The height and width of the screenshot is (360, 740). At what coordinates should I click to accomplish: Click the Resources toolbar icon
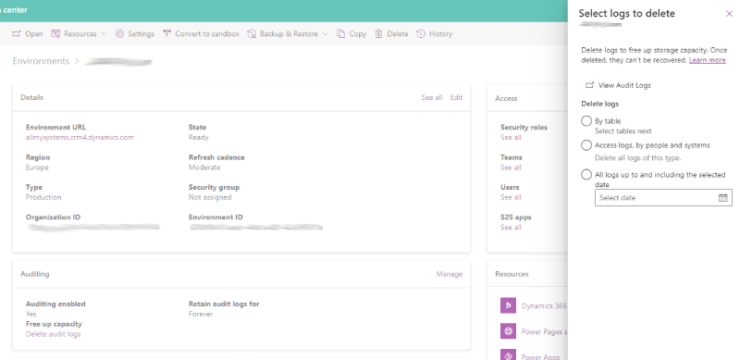click(x=56, y=34)
